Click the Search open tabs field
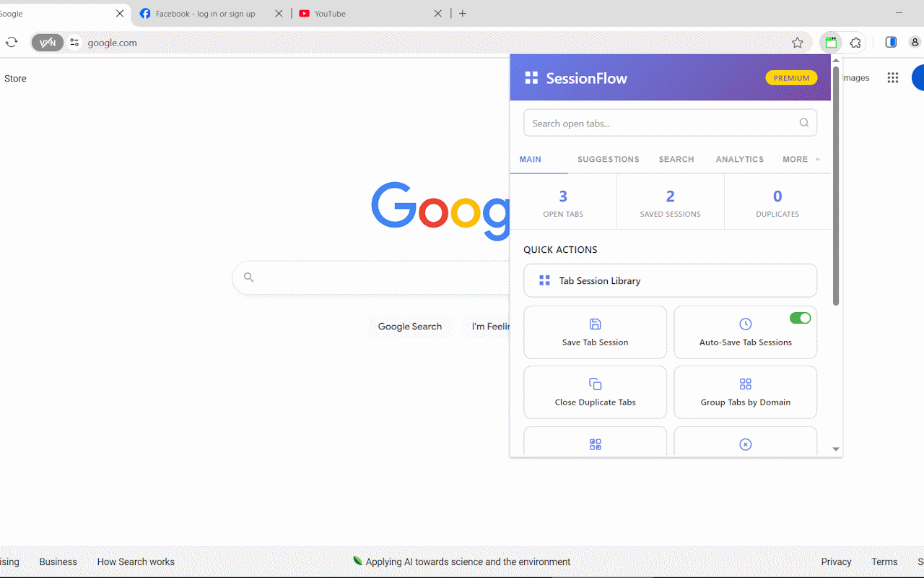This screenshot has width=924, height=578. 661,123
